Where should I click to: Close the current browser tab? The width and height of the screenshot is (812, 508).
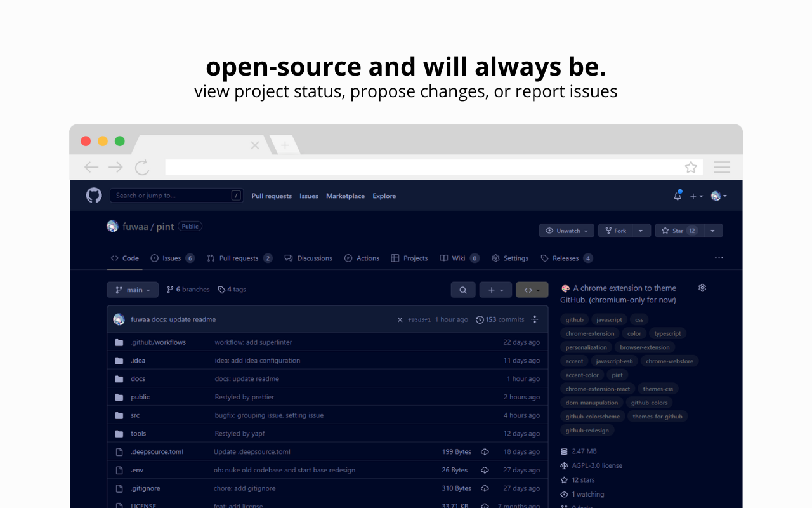pos(255,145)
